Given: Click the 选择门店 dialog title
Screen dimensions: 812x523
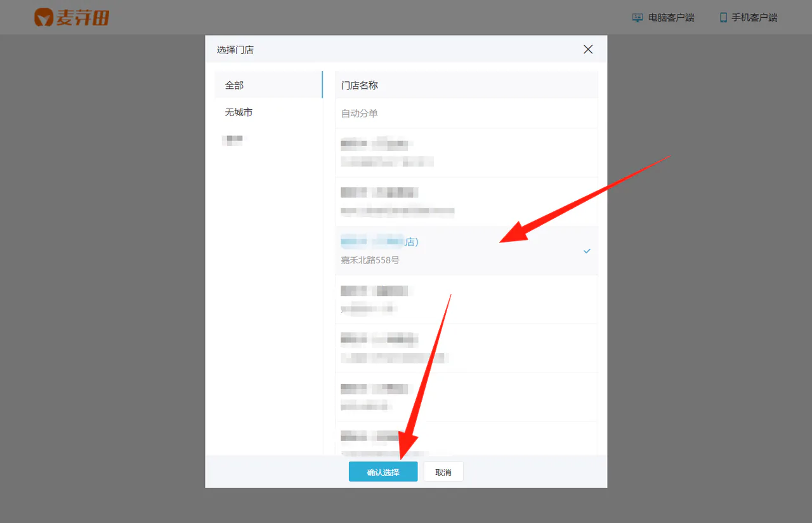Looking at the screenshot, I should click(235, 50).
